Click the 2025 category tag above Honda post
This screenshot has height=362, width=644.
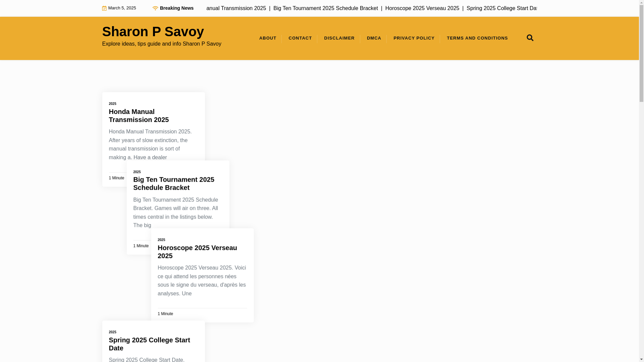(x=112, y=104)
